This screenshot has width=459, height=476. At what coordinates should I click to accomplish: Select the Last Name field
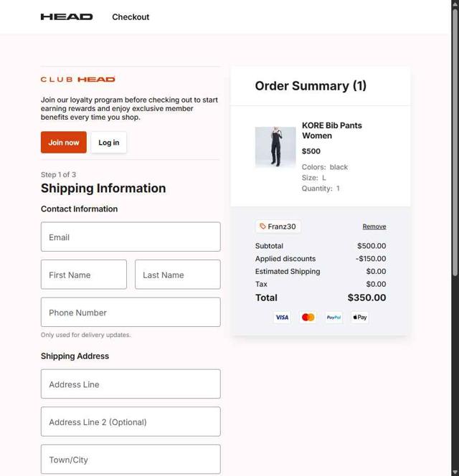pyautogui.click(x=178, y=275)
